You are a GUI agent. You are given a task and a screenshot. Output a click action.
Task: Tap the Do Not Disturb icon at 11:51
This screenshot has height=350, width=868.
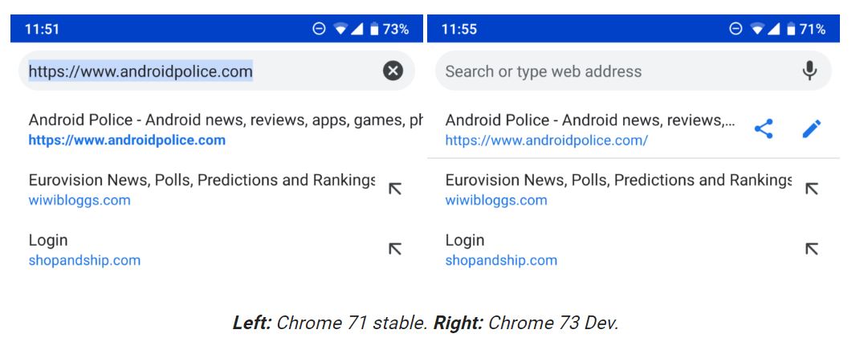319,30
